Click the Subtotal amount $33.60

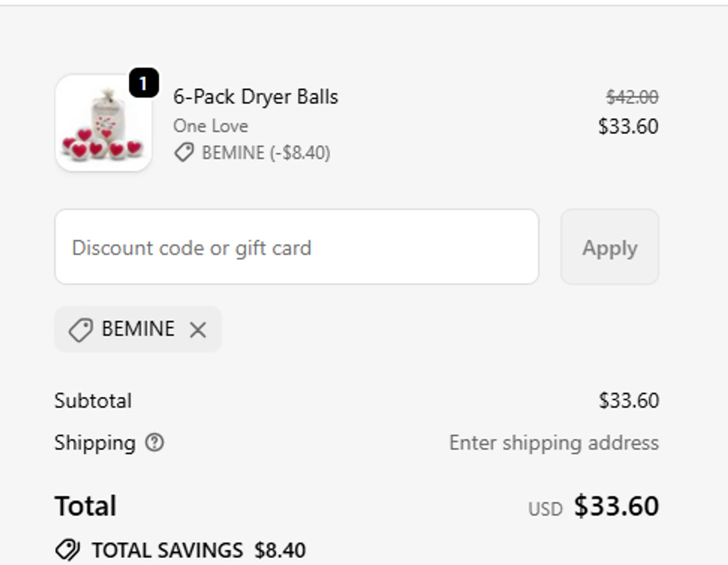click(629, 401)
